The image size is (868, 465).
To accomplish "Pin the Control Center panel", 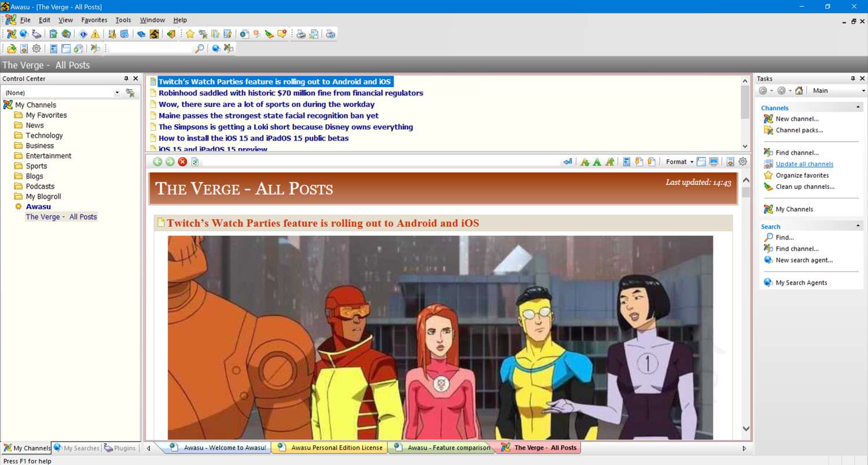I will coord(126,79).
